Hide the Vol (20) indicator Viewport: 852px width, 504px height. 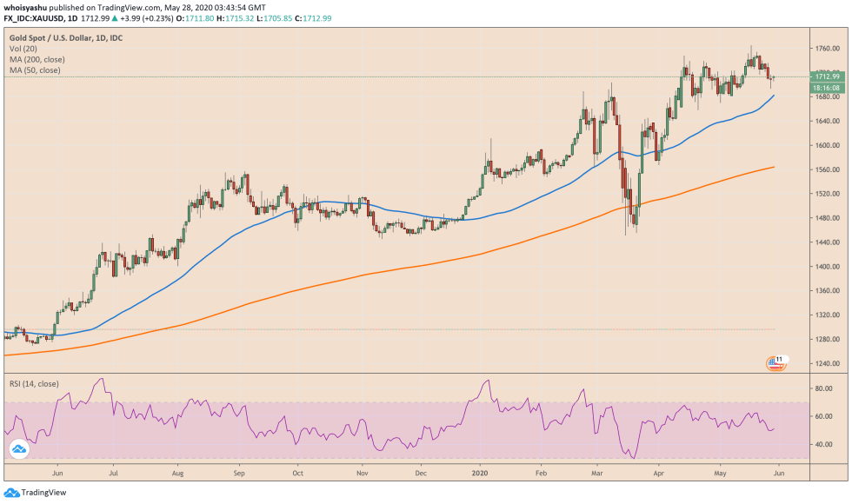(x=23, y=50)
